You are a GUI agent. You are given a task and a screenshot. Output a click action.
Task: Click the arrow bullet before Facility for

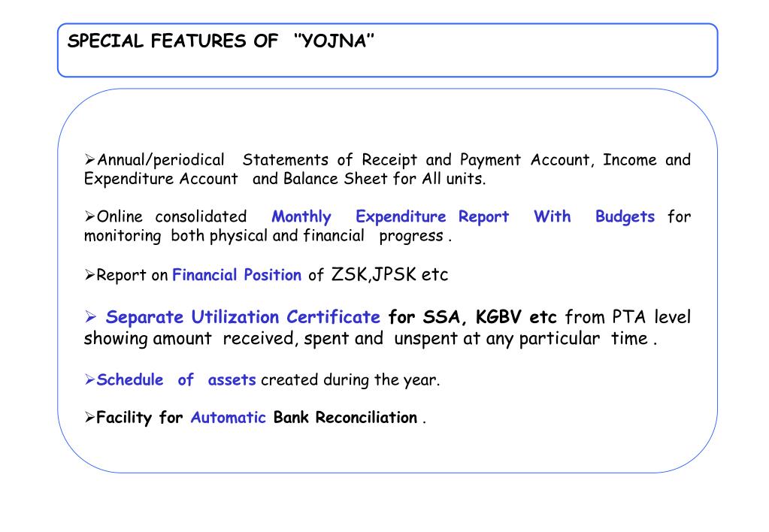[x=89, y=417]
